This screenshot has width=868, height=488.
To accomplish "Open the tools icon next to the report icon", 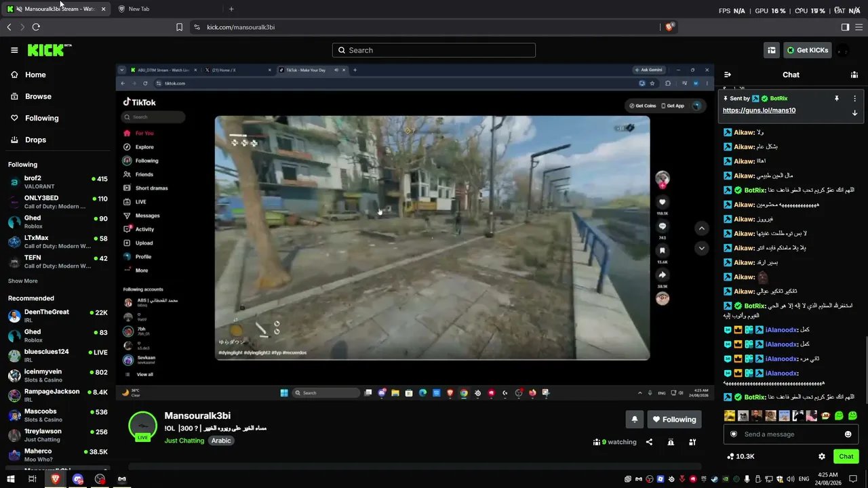I will click(692, 442).
